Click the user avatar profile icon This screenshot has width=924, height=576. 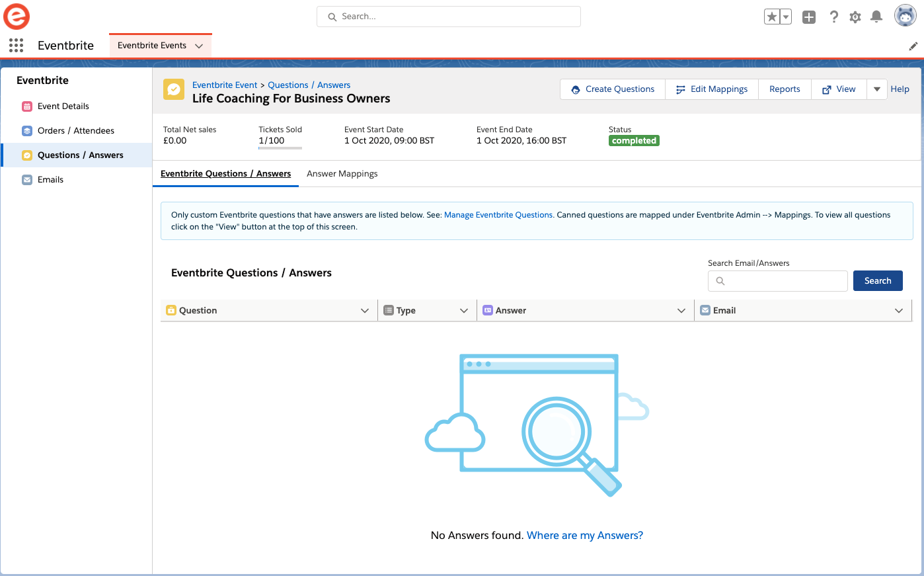pos(905,15)
